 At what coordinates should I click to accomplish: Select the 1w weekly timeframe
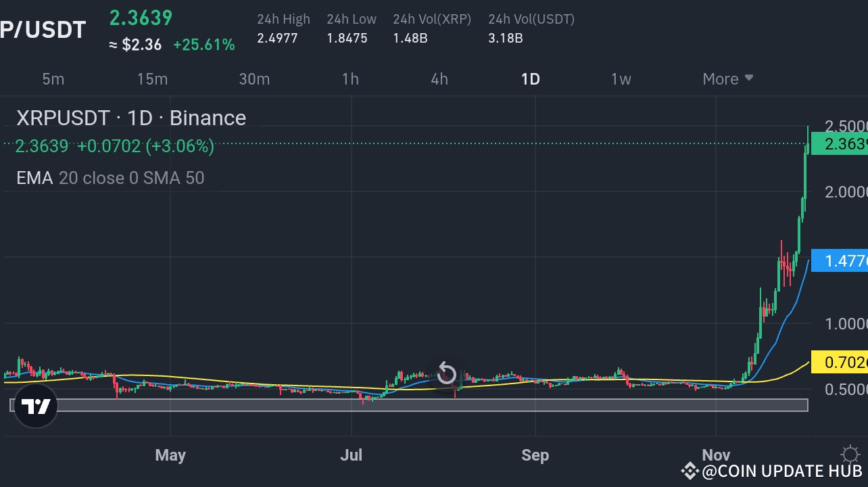(621, 78)
